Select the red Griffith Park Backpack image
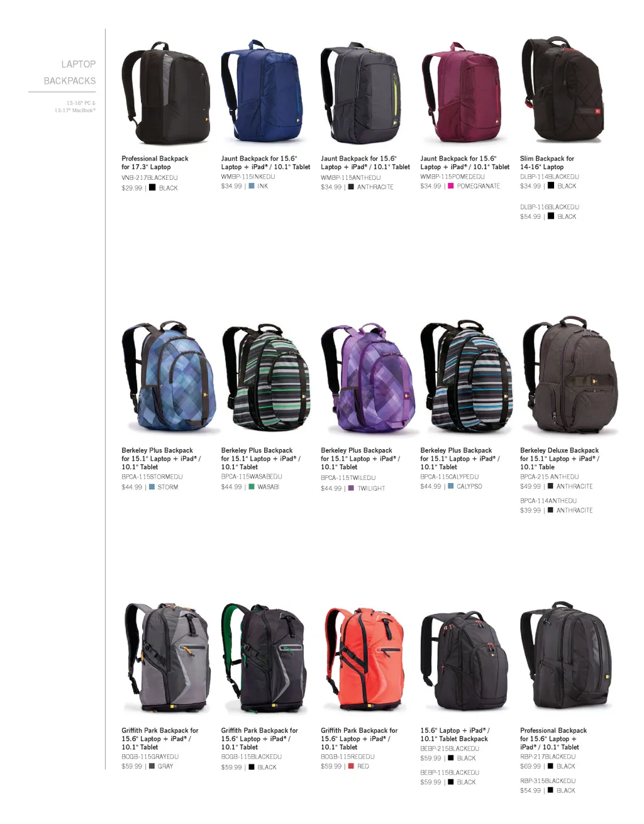 click(x=364, y=660)
